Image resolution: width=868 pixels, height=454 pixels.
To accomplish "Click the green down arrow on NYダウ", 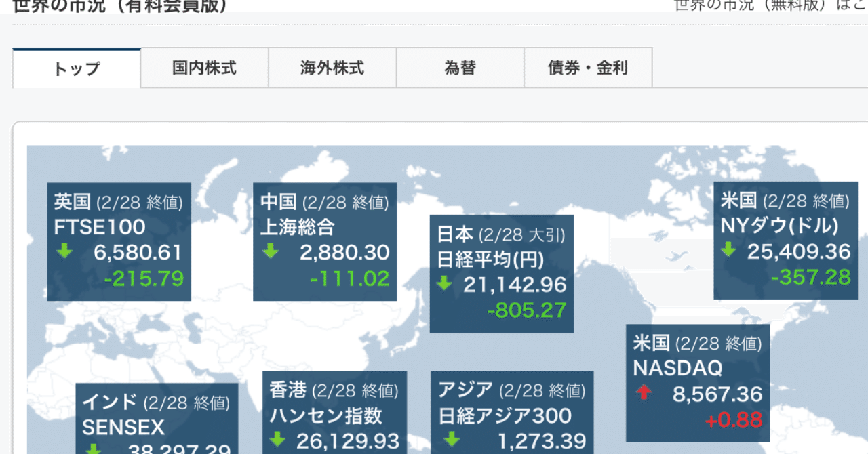I will (x=728, y=250).
